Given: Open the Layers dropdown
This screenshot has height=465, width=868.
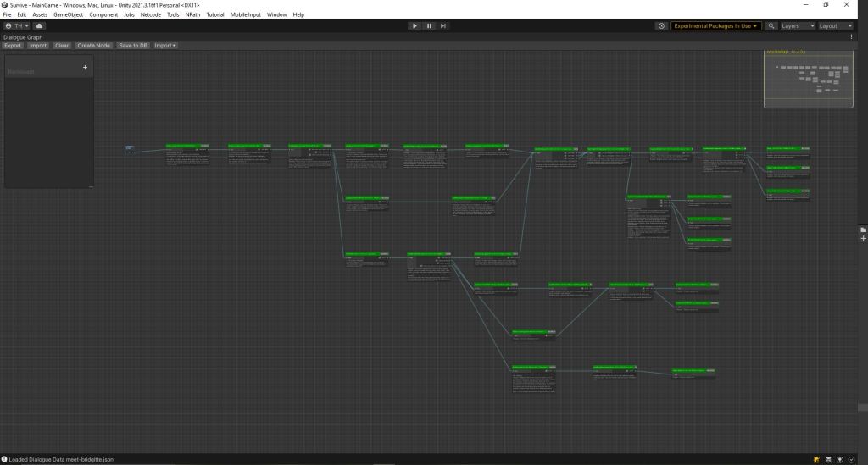Looking at the screenshot, I should [x=797, y=26].
